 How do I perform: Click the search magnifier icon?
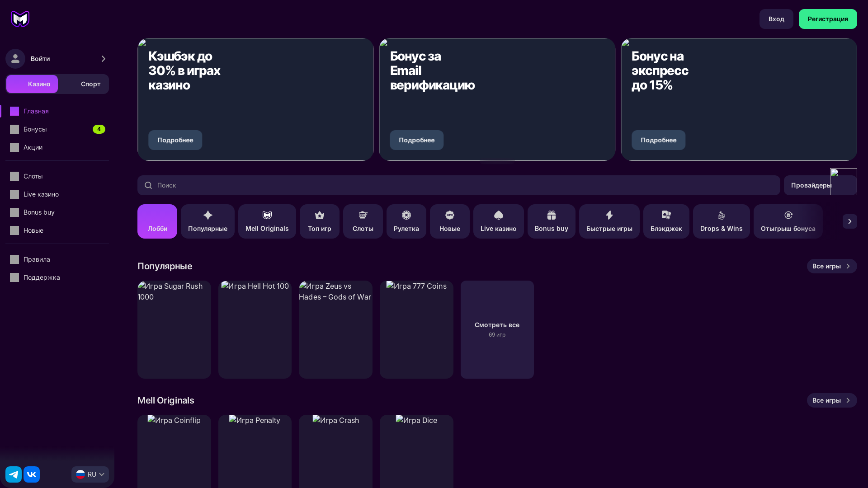point(148,185)
